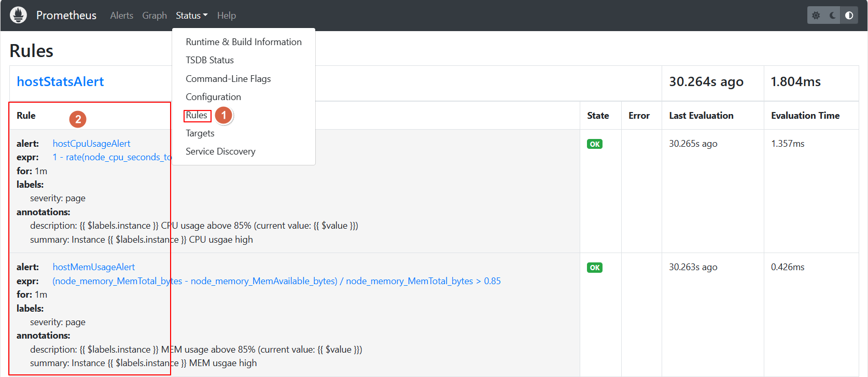The height and width of the screenshot is (377, 868).
Task: Choose Service Discovery from the menu
Action: [x=244, y=151]
